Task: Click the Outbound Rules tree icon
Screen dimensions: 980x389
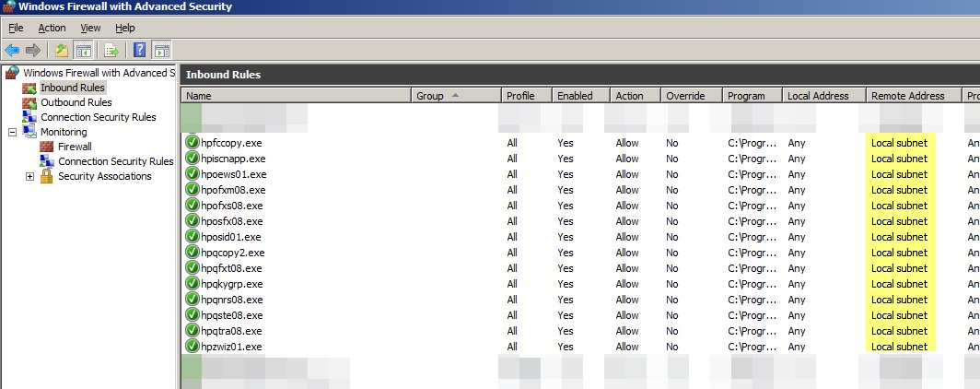Action: pyautogui.click(x=29, y=102)
